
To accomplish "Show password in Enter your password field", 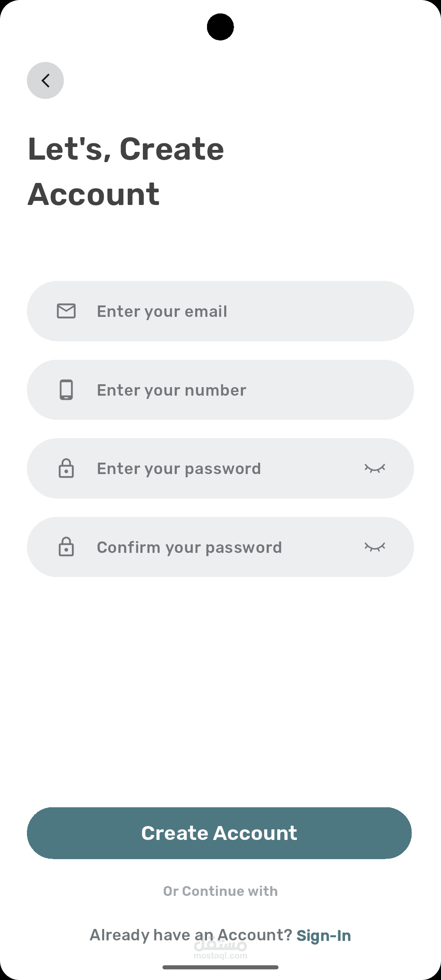I will [x=375, y=468].
